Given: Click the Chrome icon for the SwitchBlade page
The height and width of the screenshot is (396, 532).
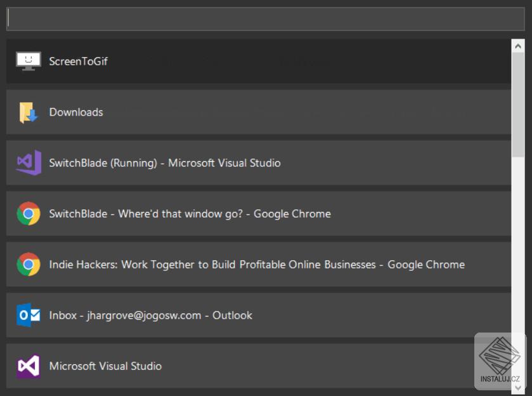Looking at the screenshot, I should (x=29, y=214).
